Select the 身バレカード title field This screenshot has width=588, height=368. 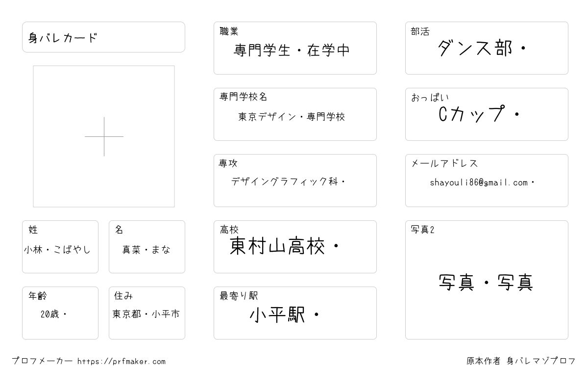103,37
